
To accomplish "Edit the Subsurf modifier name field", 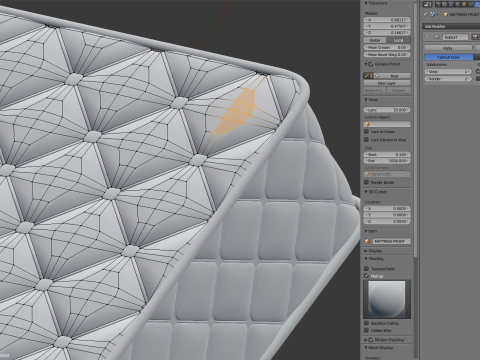I will pyautogui.click(x=456, y=37).
